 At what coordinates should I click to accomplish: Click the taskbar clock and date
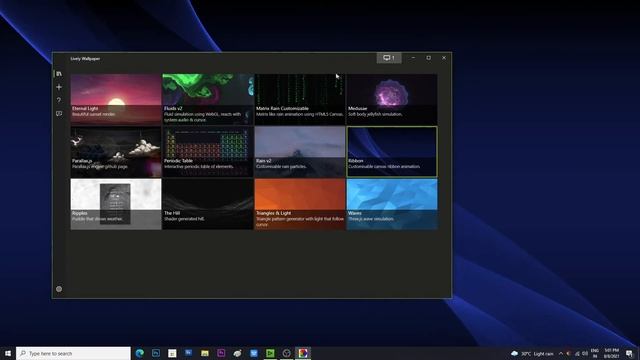coord(611,353)
